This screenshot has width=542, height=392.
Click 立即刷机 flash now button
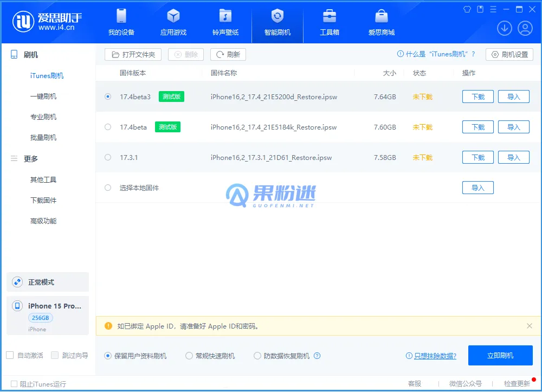click(x=500, y=355)
